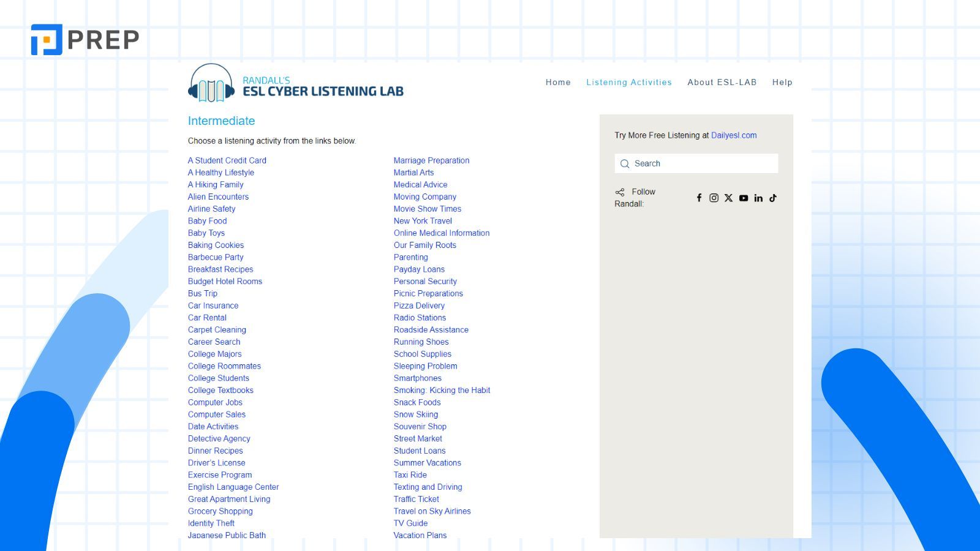Select College Majors link
This screenshot has height=551, width=980.
(214, 354)
